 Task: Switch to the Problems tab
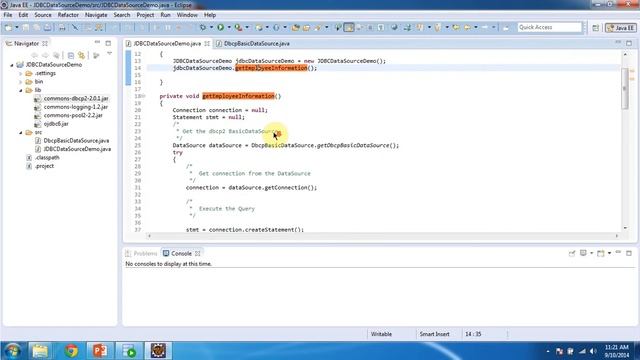[141, 253]
